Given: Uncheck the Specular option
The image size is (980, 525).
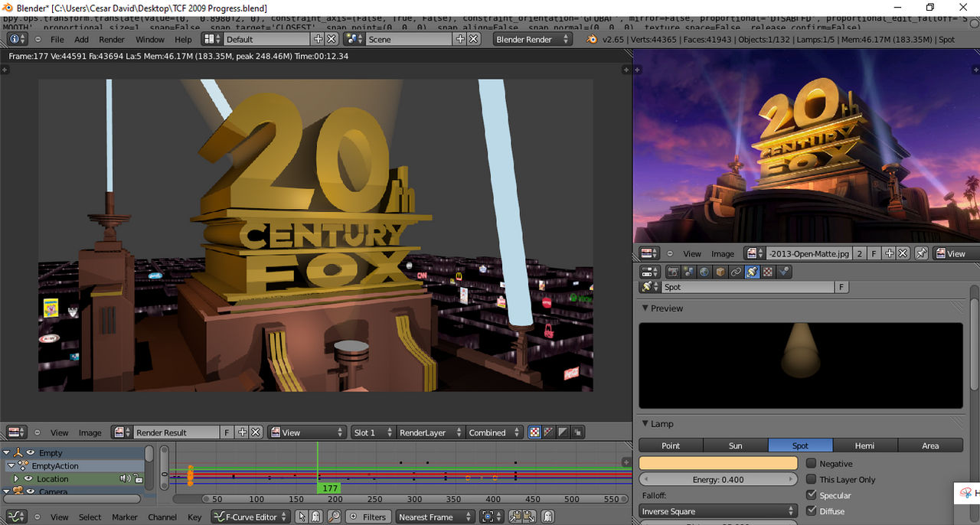Looking at the screenshot, I should (x=812, y=495).
